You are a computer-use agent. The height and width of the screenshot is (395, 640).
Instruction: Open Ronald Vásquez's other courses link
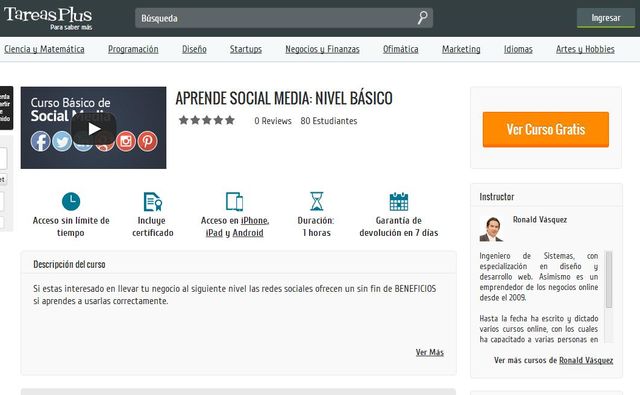(586, 360)
